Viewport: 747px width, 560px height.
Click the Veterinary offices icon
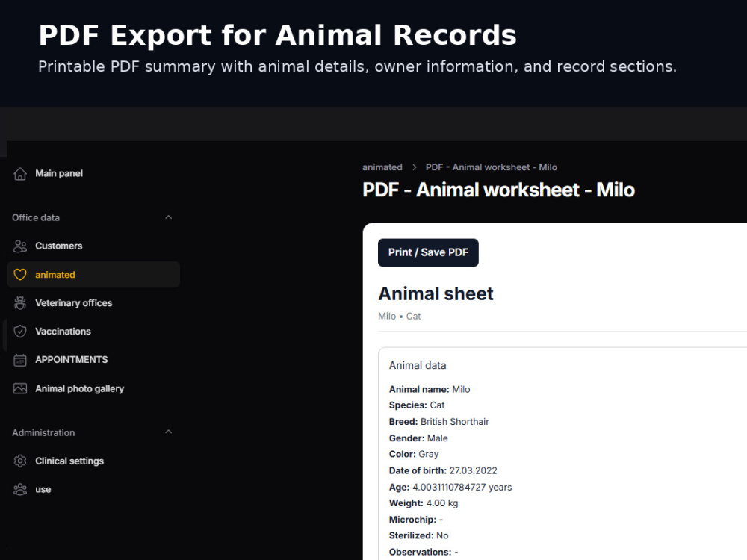(x=20, y=303)
